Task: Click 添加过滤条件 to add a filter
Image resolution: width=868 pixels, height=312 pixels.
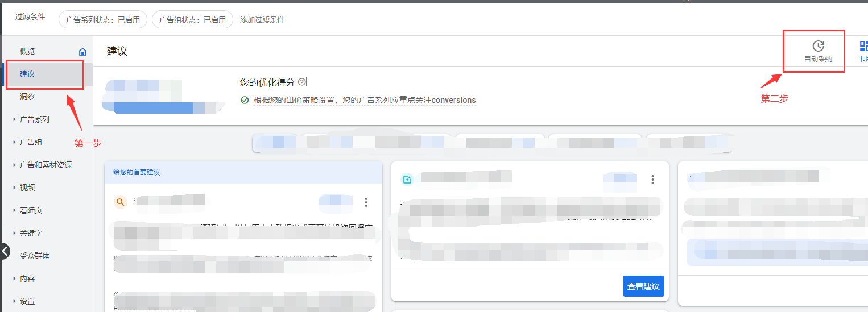Action: pyautogui.click(x=262, y=19)
